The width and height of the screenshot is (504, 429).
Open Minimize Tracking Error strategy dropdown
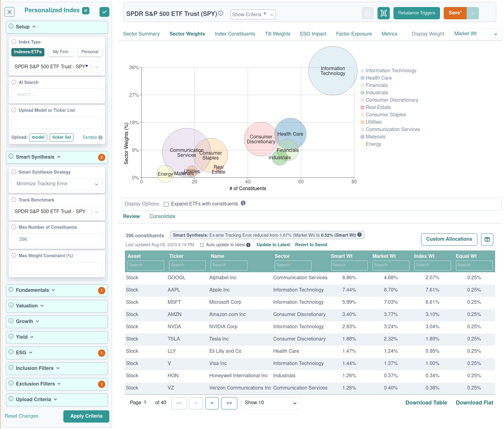[x=57, y=184]
